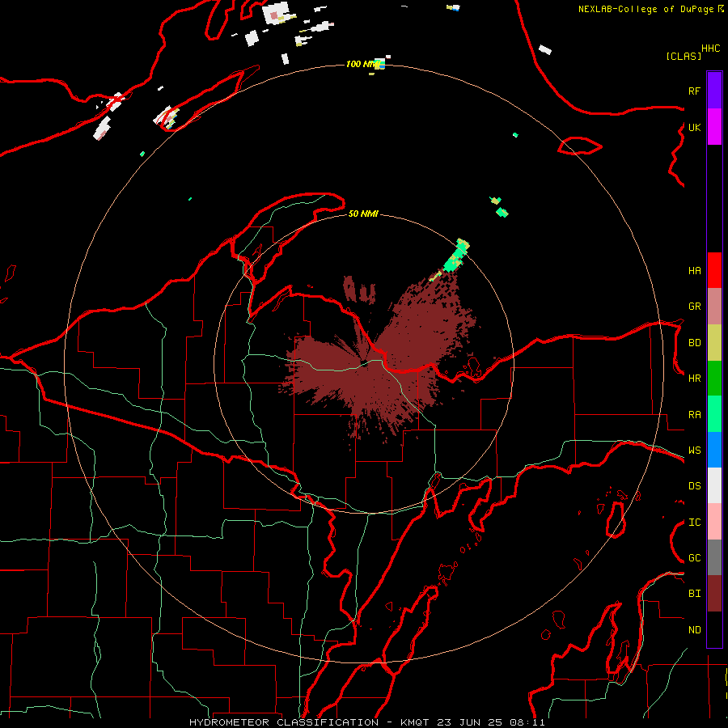Click the BD yellow legend swatch

(x=714, y=343)
